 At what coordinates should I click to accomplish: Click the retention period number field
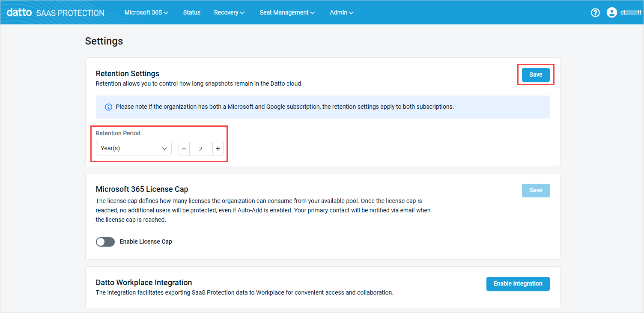click(x=201, y=149)
